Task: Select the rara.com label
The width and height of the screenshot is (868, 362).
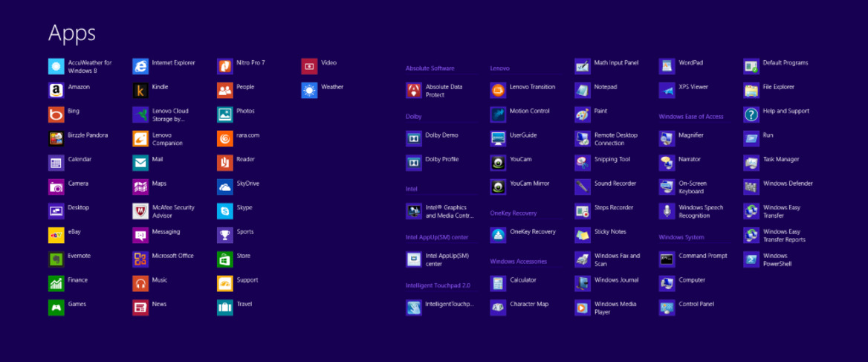Action: click(248, 135)
